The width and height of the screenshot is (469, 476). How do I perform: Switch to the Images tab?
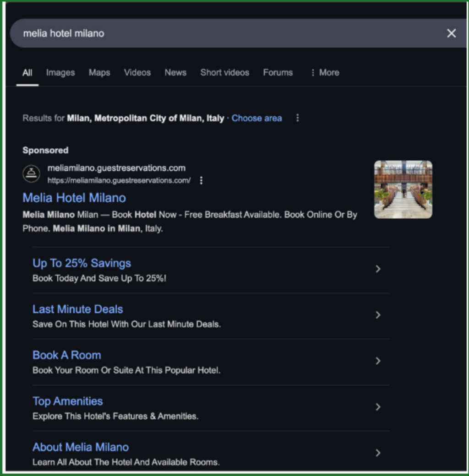point(60,72)
